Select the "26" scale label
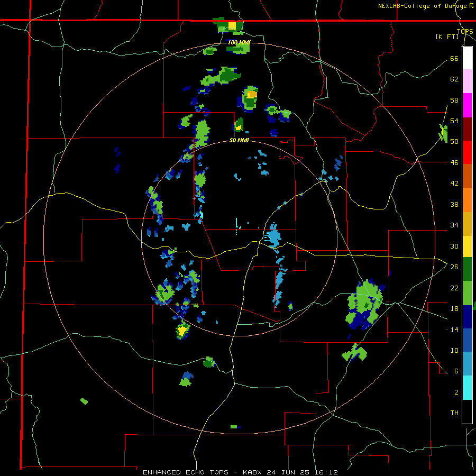The image size is (476, 476). (x=454, y=267)
